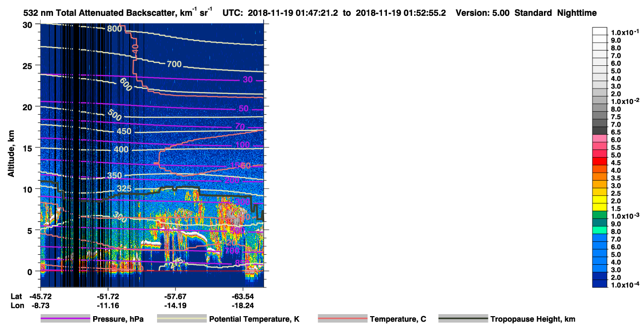Click the latitude value -51.72
644x330 pixels.
(x=108, y=296)
